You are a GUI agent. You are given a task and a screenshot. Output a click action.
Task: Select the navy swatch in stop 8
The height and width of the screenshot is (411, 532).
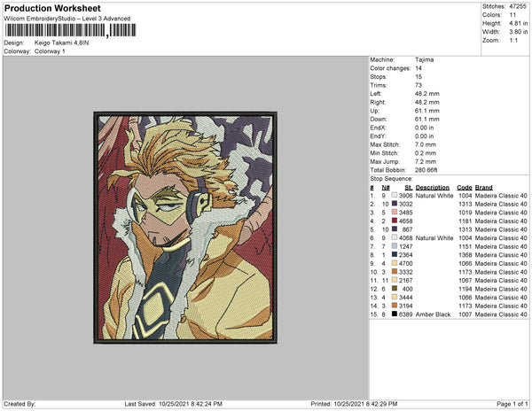click(395, 255)
